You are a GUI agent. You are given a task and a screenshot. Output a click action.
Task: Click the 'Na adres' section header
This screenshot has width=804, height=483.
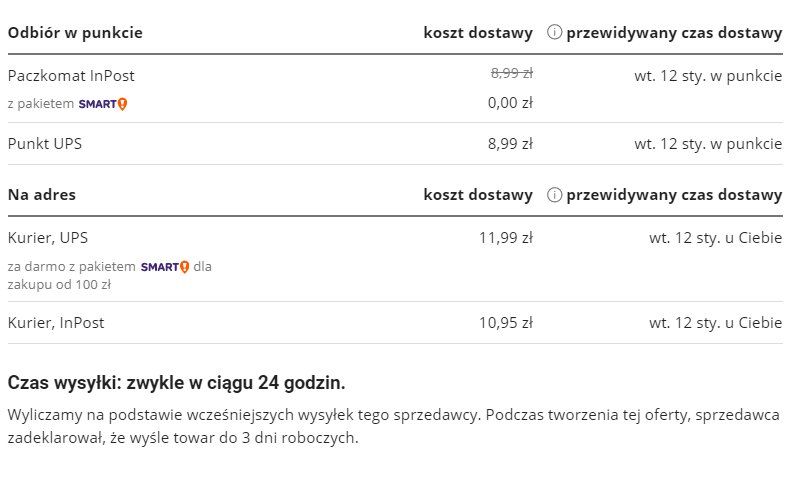pyautogui.click(x=42, y=195)
